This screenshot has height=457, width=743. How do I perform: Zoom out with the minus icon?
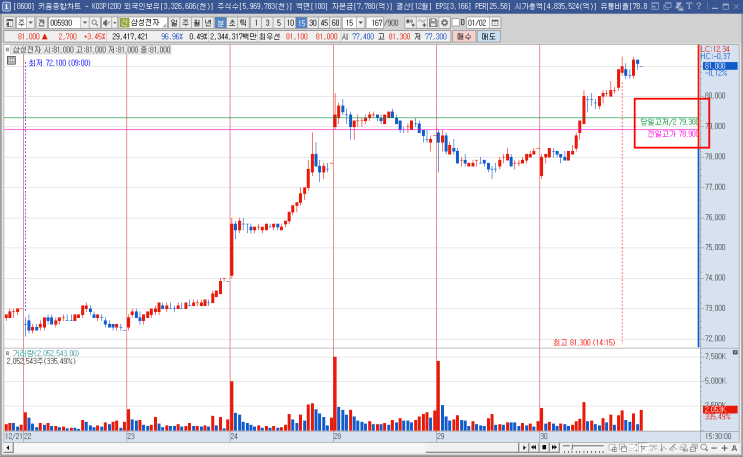(714, 448)
